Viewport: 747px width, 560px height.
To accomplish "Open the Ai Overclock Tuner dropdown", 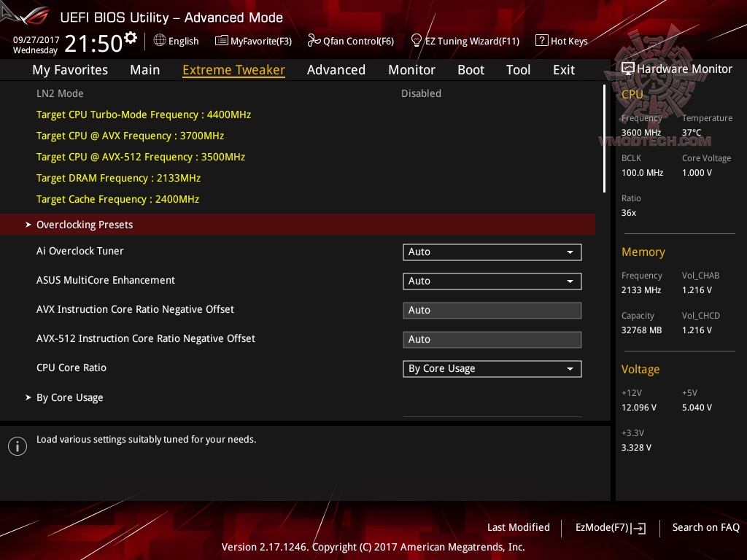I will point(492,252).
